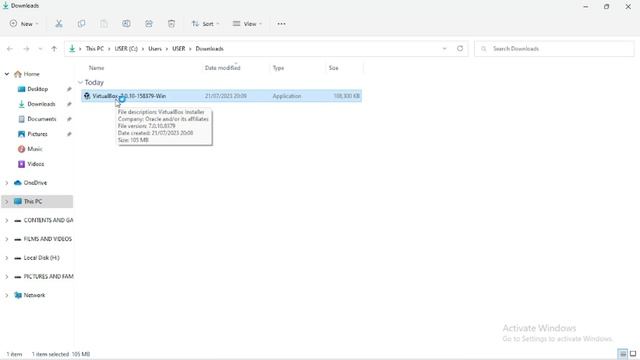Click the Cut scissors icon in toolbar
Screen dimensions: 640x360
[x=59, y=24]
